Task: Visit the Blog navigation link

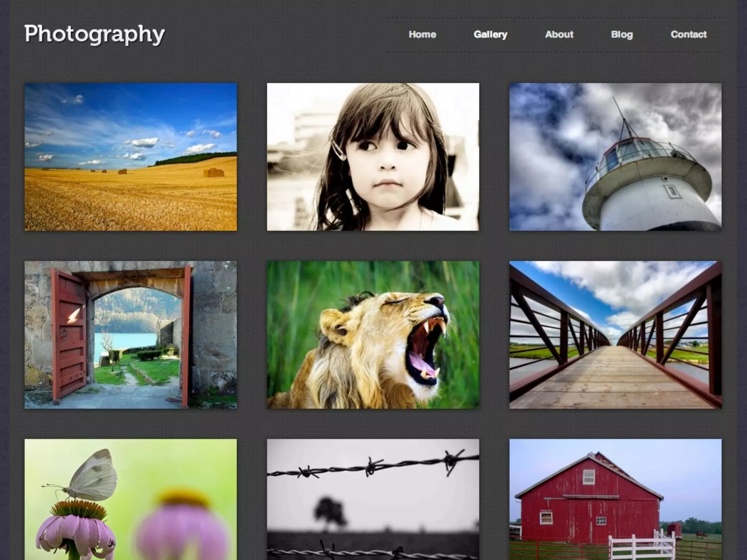Action: (x=622, y=35)
